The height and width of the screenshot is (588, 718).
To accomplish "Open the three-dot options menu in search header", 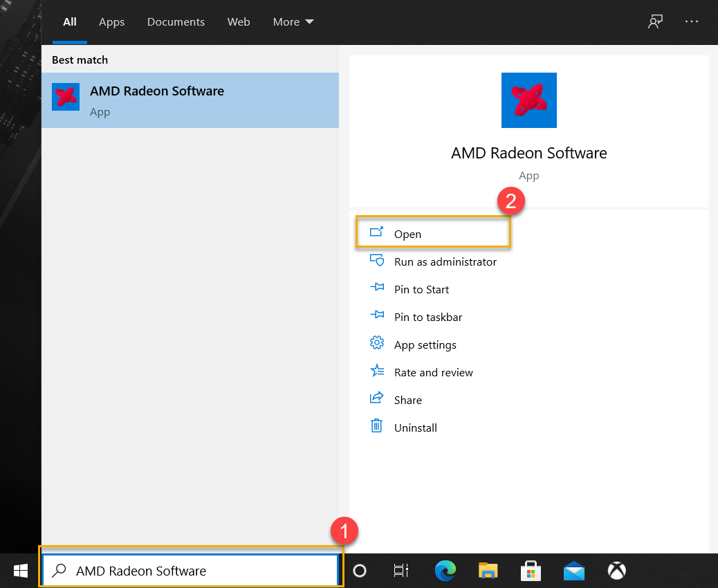I will (692, 21).
